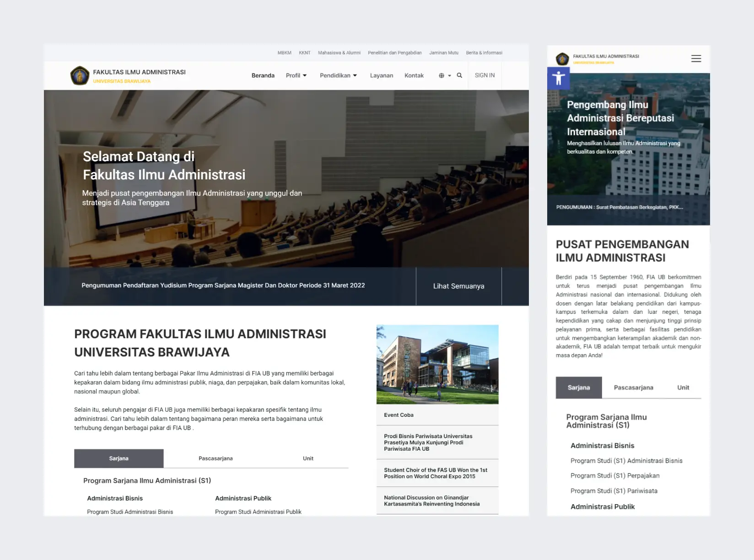Click the blue accessibility widget icon

(x=558, y=78)
